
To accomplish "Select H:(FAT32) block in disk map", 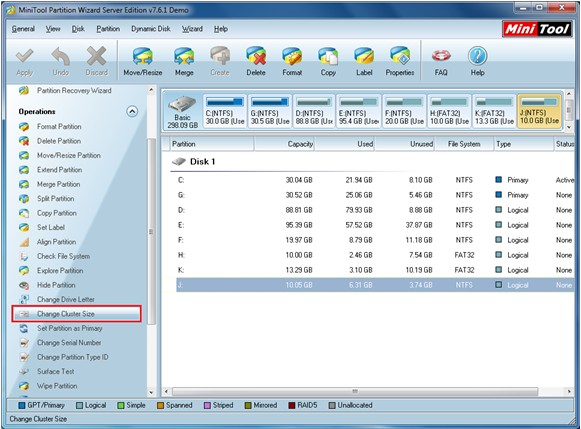I will pos(449,111).
